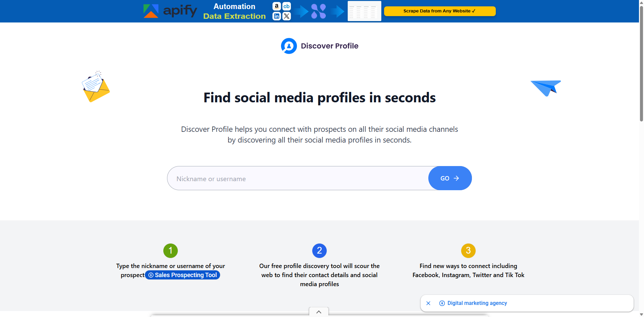The height and width of the screenshot is (317, 644).
Task: Click the spreadsheet graphic in the banner
Action: 364,11
